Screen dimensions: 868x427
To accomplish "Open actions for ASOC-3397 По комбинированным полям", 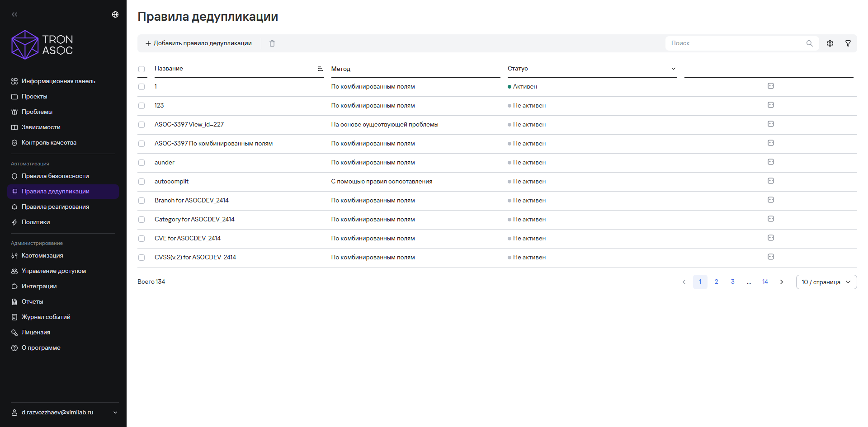I will click(x=771, y=143).
